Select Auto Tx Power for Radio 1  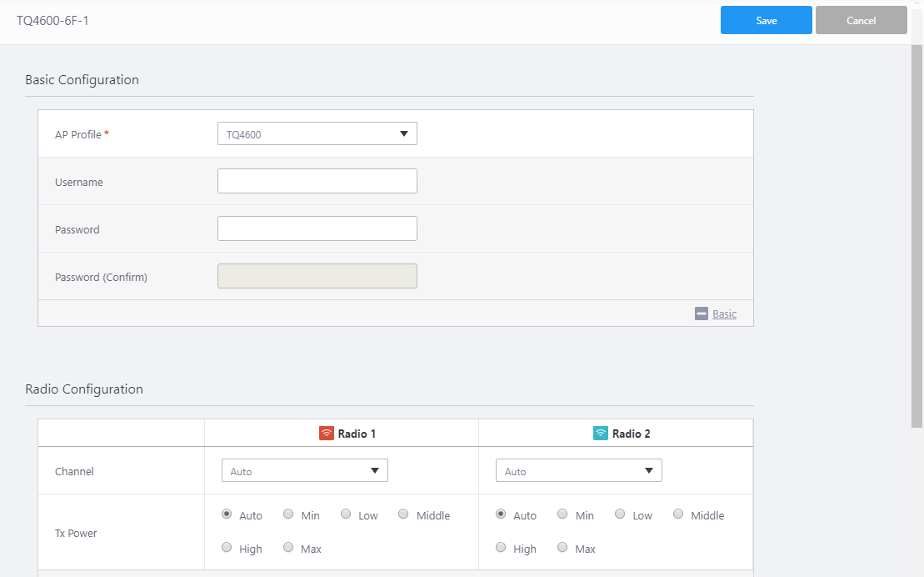tap(227, 514)
